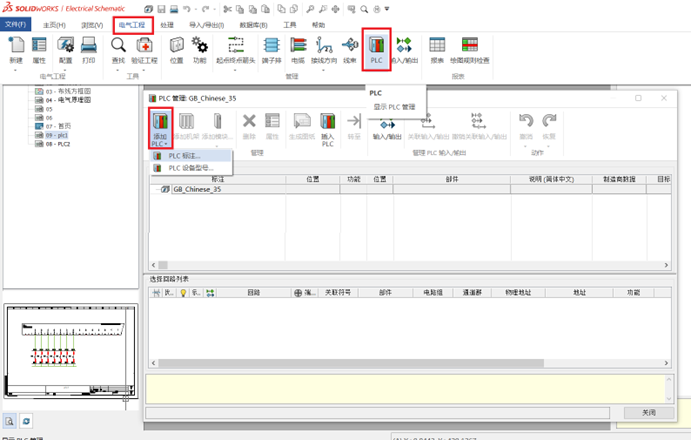Screen dimensions: 691x440
Task: Click the save icon in quick access toolbar
Action: tap(161, 9)
